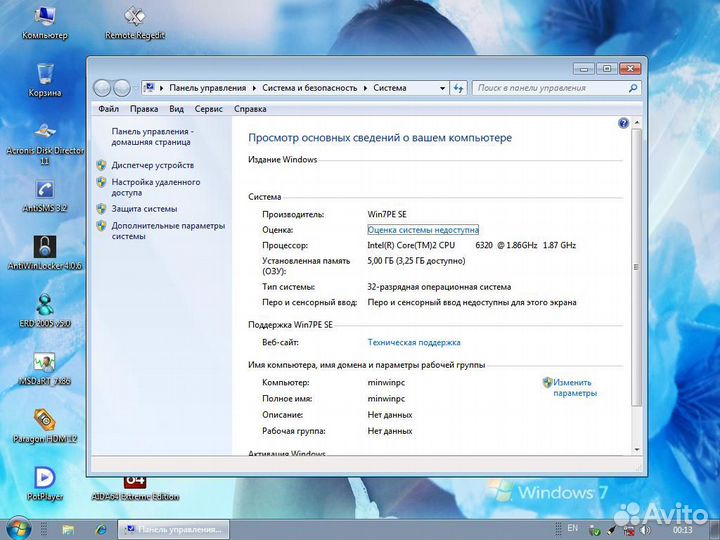720x540 pixels.
Task: Click the search magnifier icon
Action: pos(633,88)
